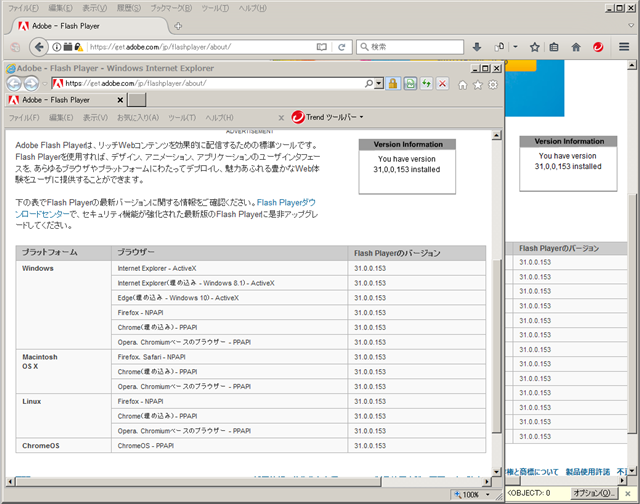Open Firefox downloads arrow
The width and height of the screenshot is (640, 504).
point(477,47)
